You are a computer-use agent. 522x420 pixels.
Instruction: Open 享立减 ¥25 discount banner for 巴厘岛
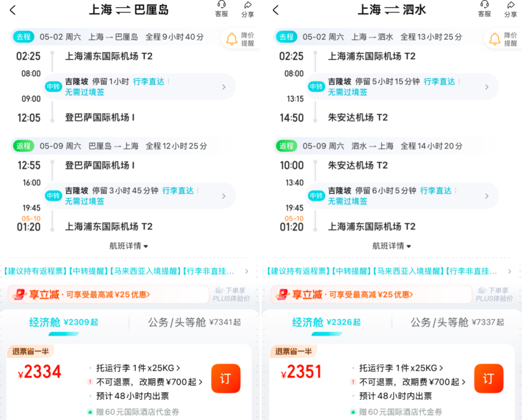[108, 294]
